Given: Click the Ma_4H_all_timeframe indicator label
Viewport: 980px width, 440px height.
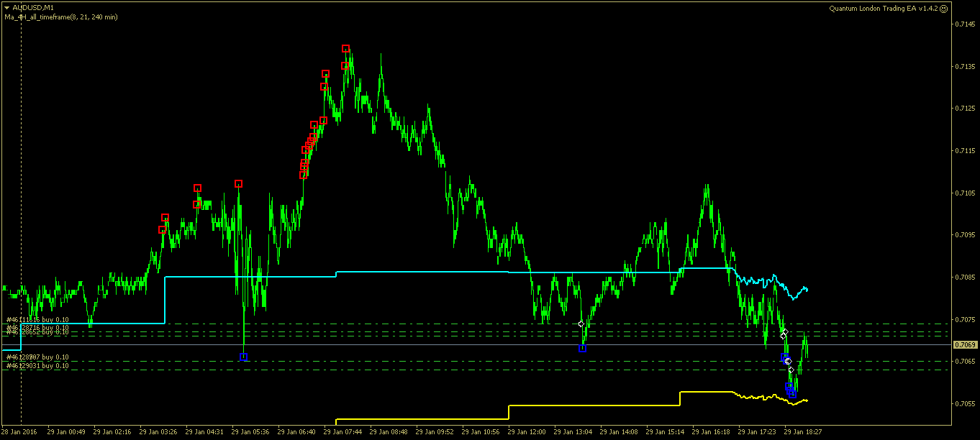Looking at the screenshot, I should tap(61, 17).
